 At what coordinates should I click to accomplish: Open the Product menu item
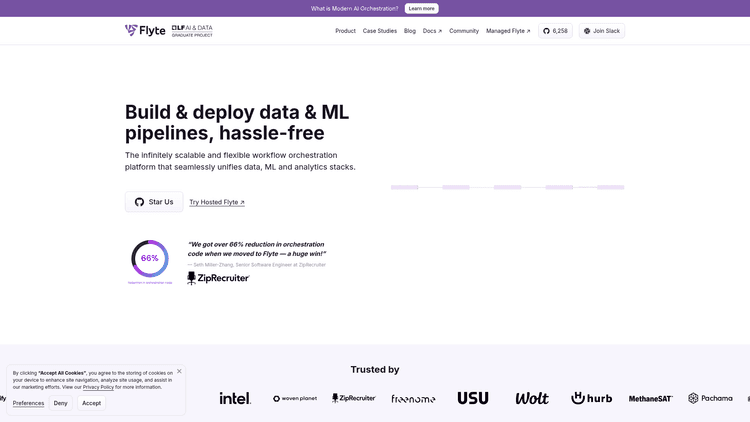pyautogui.click(x=345, y=31)
